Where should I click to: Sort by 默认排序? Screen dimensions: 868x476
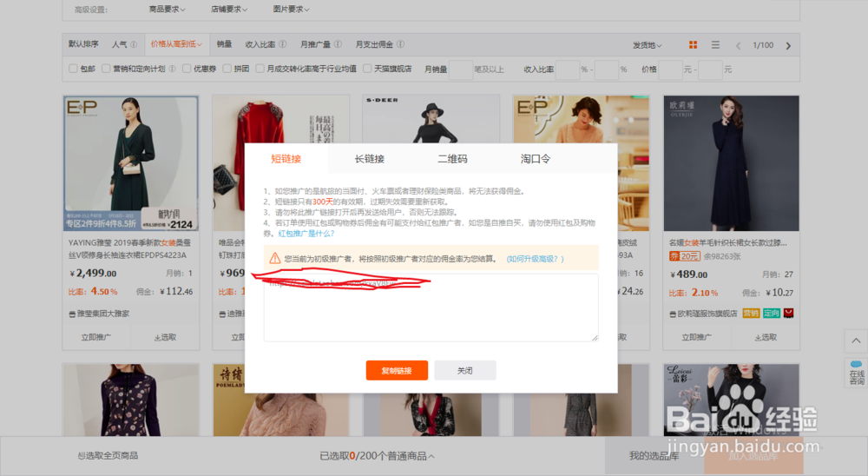(x=83, y=44)
